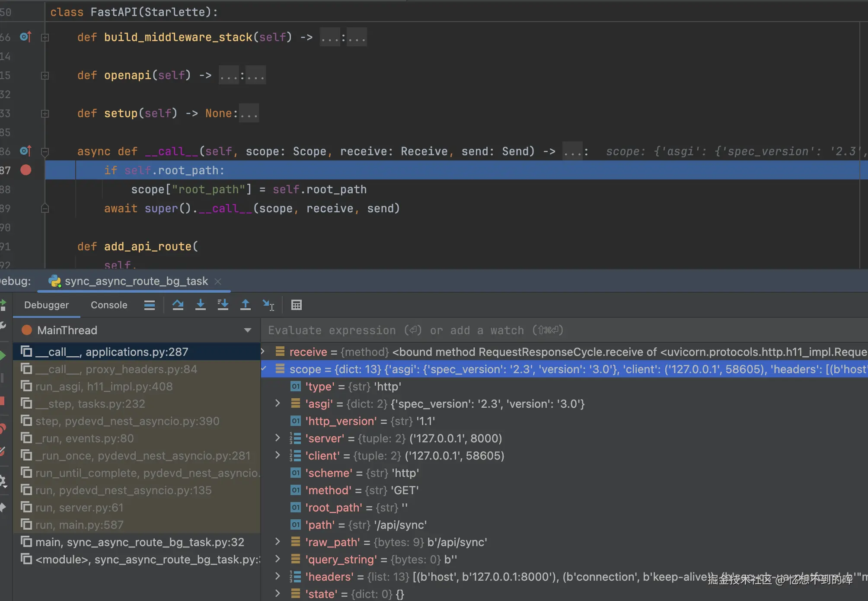Switch to the Console tab

coord(109,305)
